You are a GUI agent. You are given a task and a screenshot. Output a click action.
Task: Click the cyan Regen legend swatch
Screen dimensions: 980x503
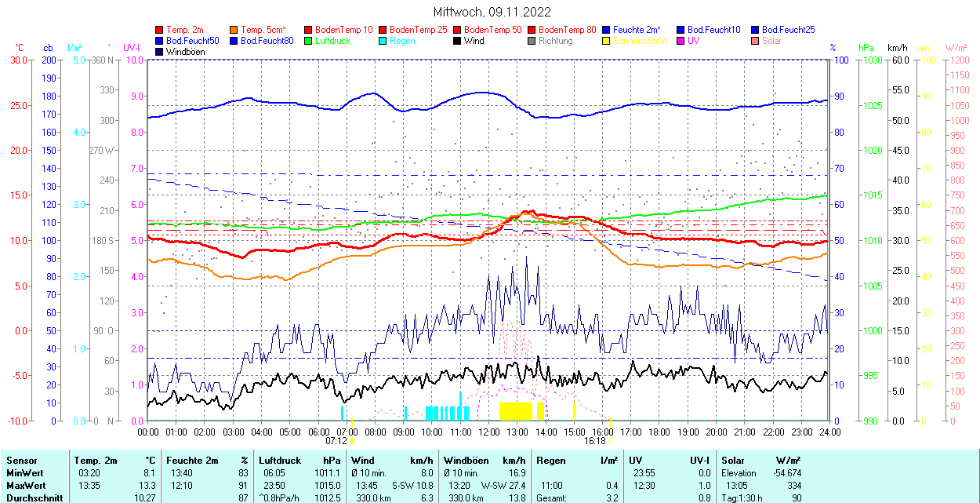[x=383, y=41]
